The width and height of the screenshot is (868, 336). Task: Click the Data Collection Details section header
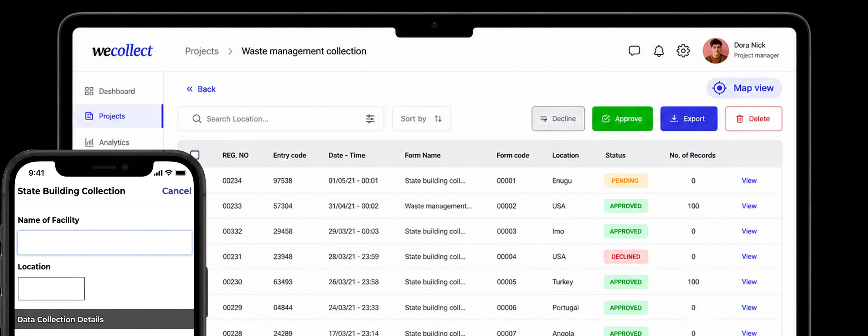[104, 319]
